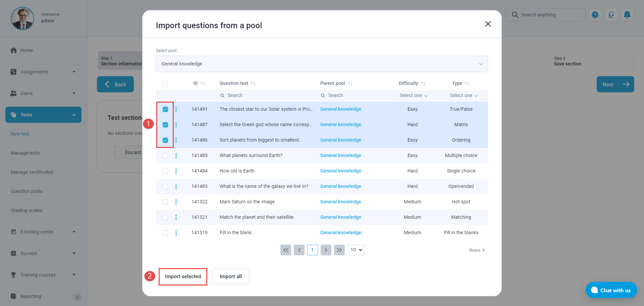Sort by ID column arrows
Screen dimensions: 644x306
tap(203, 84)
